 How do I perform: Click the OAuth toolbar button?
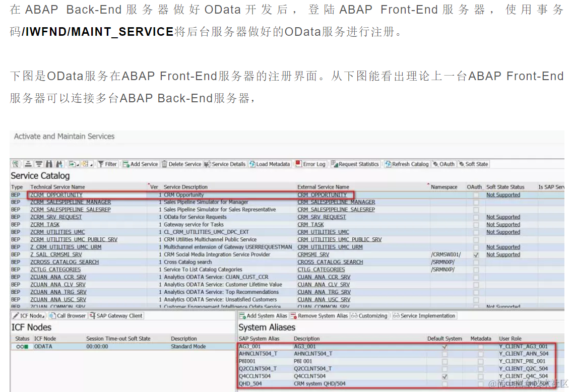(443, 164)
